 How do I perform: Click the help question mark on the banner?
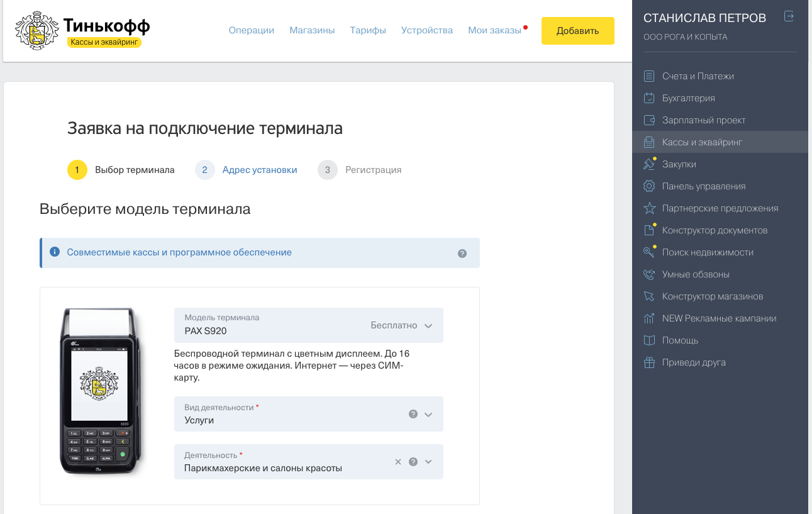tap(462, 253)
